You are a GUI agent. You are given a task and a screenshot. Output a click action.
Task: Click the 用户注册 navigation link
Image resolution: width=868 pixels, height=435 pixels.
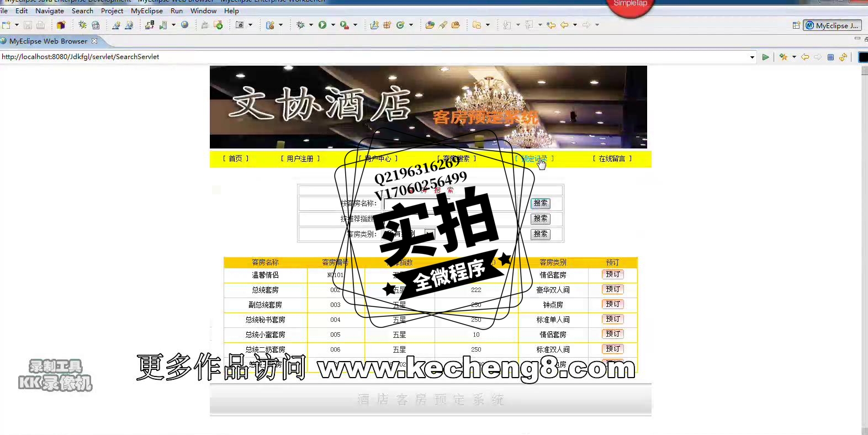[x=300, y=158]
